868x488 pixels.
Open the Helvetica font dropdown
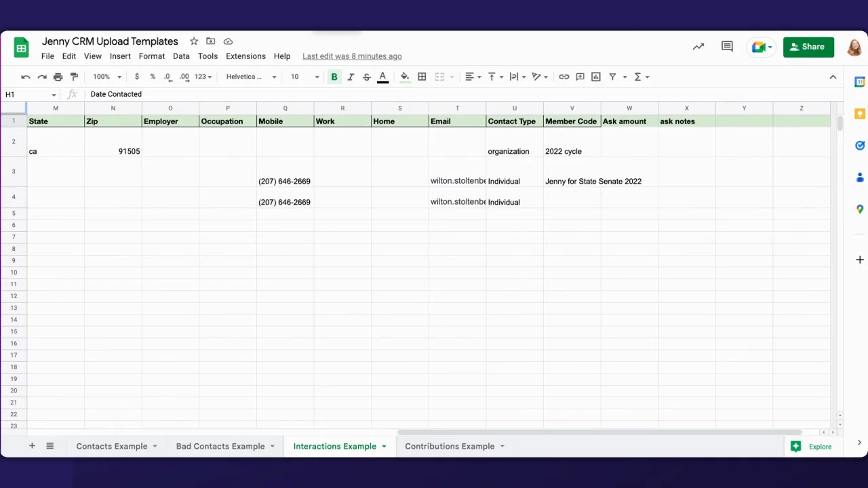251,77
